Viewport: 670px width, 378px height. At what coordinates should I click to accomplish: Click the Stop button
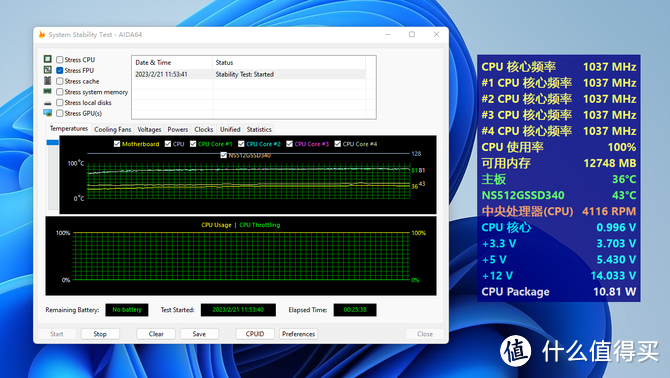pos(100,334)
